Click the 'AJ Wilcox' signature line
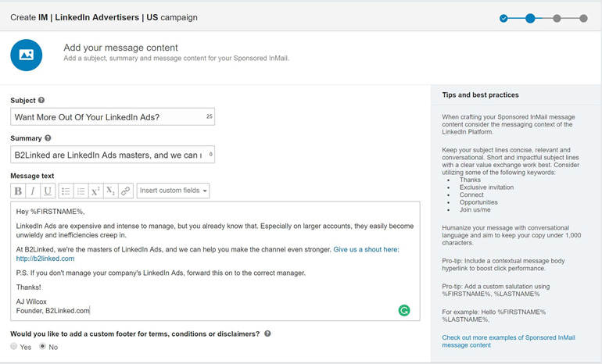This screenshot has width=602, height=364. pyautogui.click(x=31, y=302)
